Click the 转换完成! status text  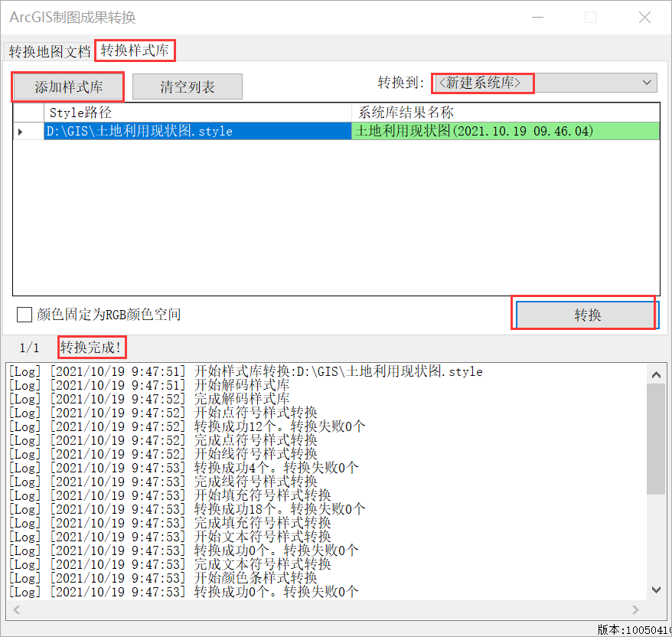pyautogui.click(x=91, y=348)
